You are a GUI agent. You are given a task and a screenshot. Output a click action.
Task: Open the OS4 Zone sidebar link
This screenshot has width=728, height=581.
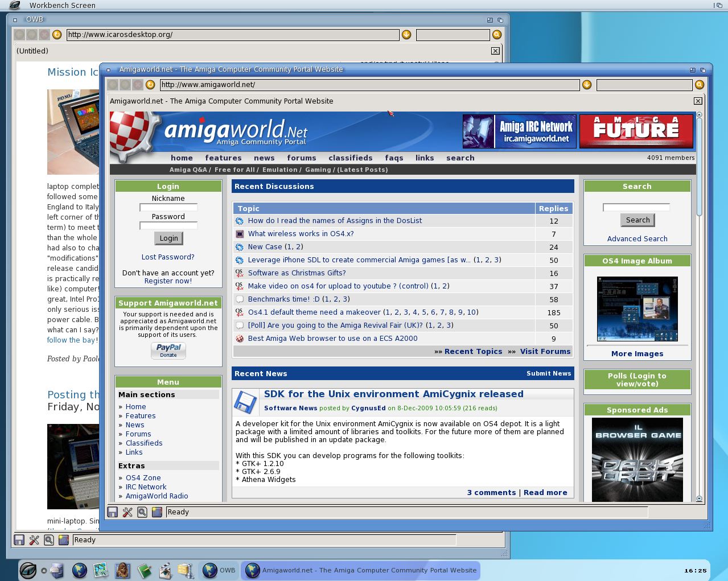click(x=143, y=477)
